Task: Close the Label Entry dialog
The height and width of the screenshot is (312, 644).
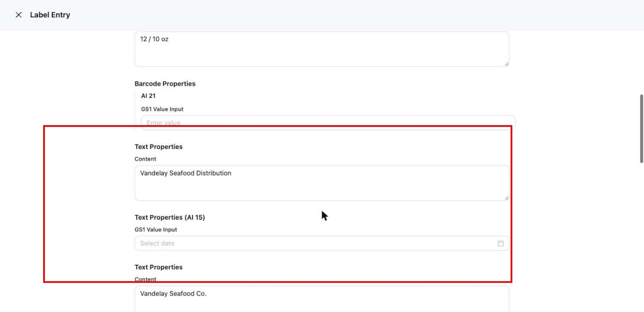Action: click(x=18, y=15)
